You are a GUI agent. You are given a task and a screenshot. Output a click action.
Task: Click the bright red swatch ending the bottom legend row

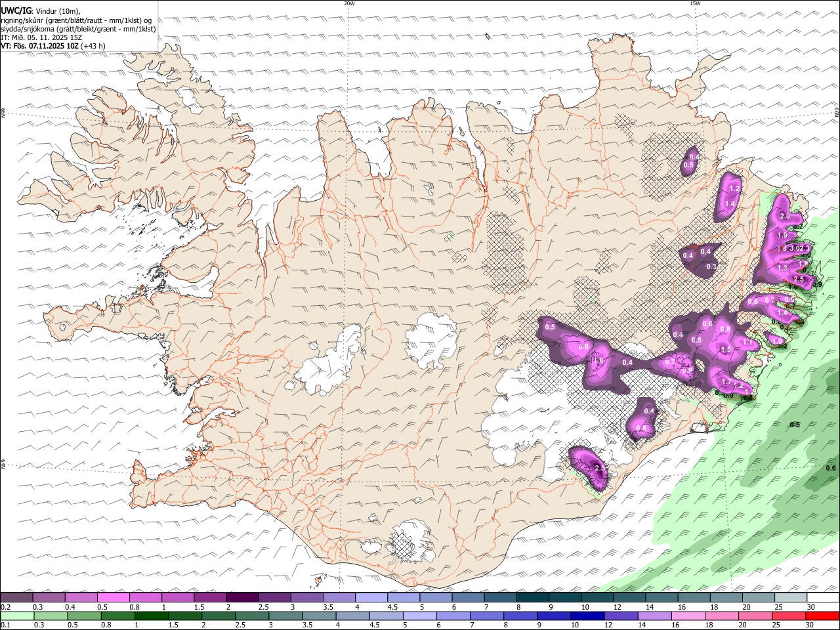click(824, 616)
